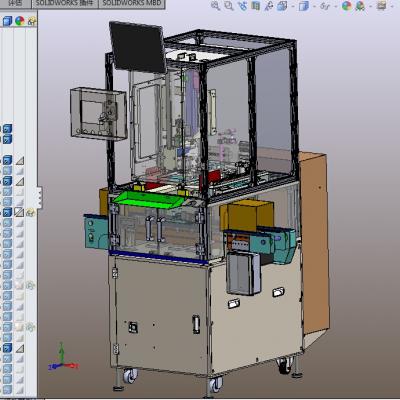
Task: Open dropdown arrow next to Display Style
Action: click(313, 6)
